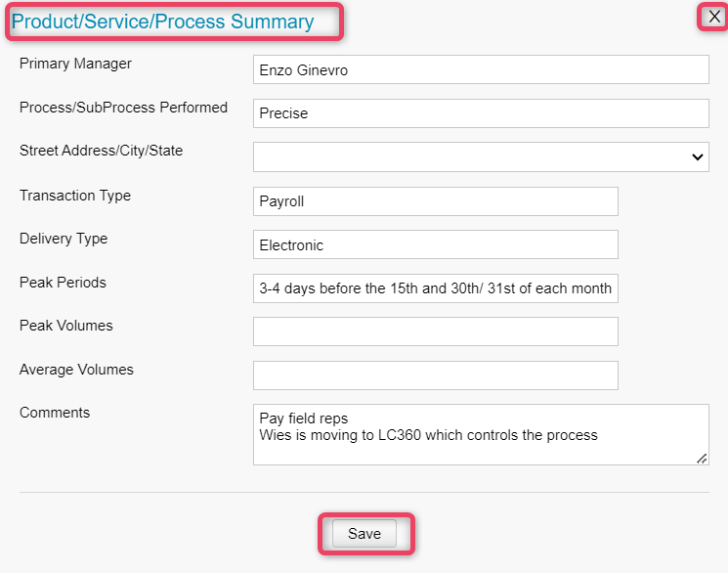
Task: Open the Street Address/City/State dropdown
Action: tap(481, 157)
